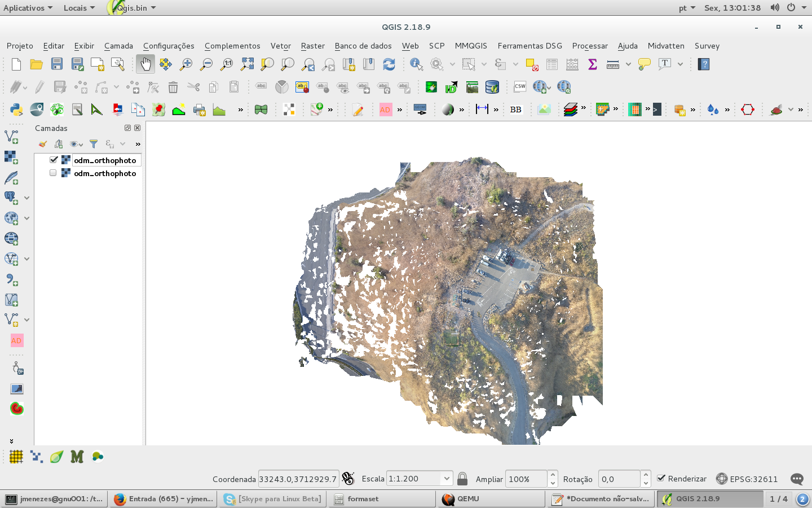Open the Complementos menu

pyautogui.click(x=232, y=46)
